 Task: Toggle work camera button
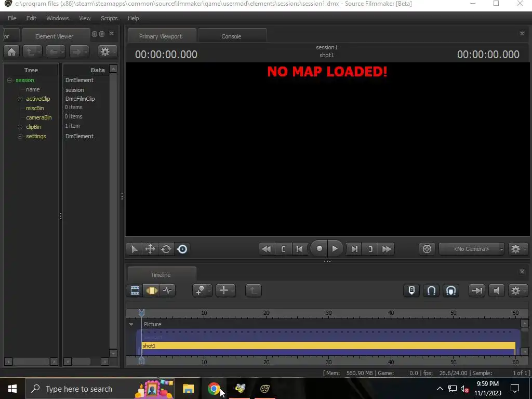pos(427,249)
